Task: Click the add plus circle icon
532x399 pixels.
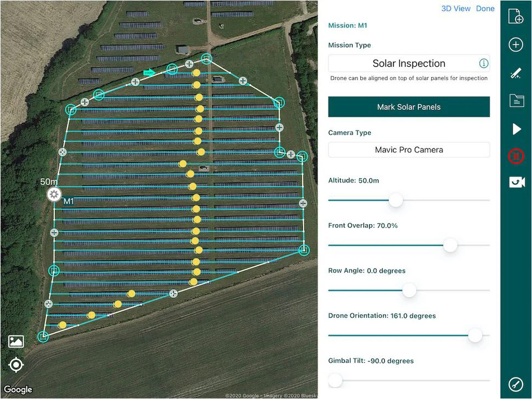Action: 516,45
